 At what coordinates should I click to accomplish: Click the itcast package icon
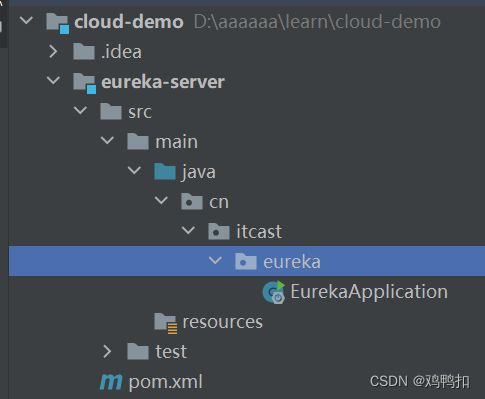point(219,231)
